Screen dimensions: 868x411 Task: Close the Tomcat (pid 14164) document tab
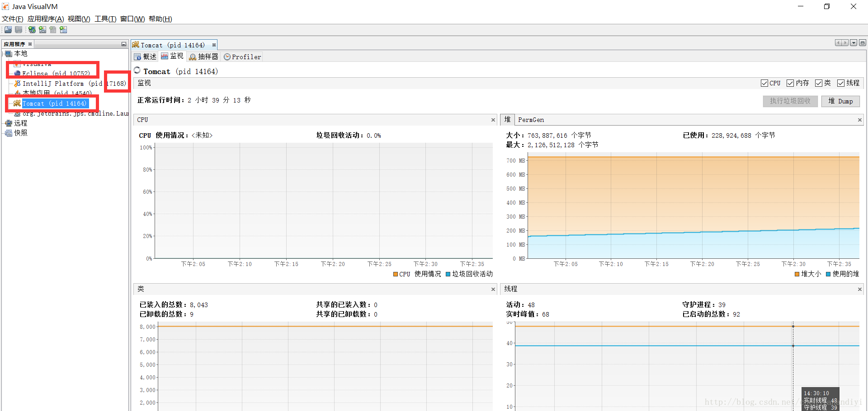tap(214, 45)
